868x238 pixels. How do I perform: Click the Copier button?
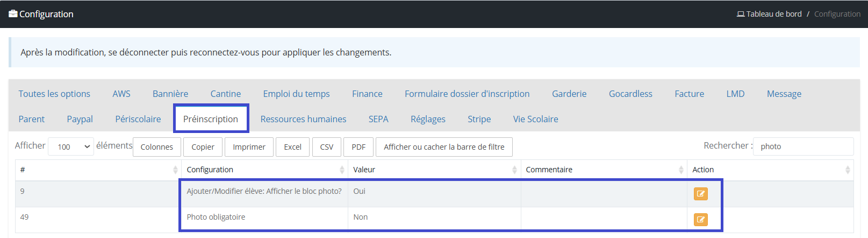pyautogui.click(x=203, y=146)
